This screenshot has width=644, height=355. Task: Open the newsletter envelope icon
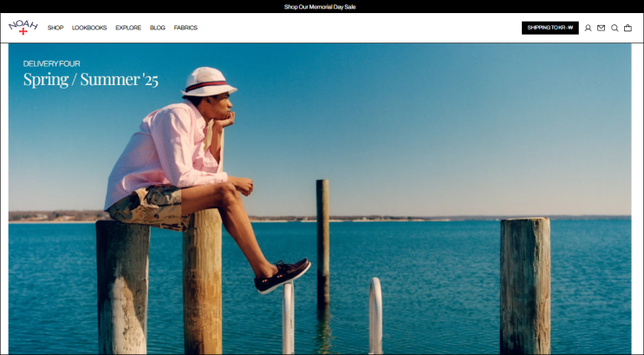(601, 28)
